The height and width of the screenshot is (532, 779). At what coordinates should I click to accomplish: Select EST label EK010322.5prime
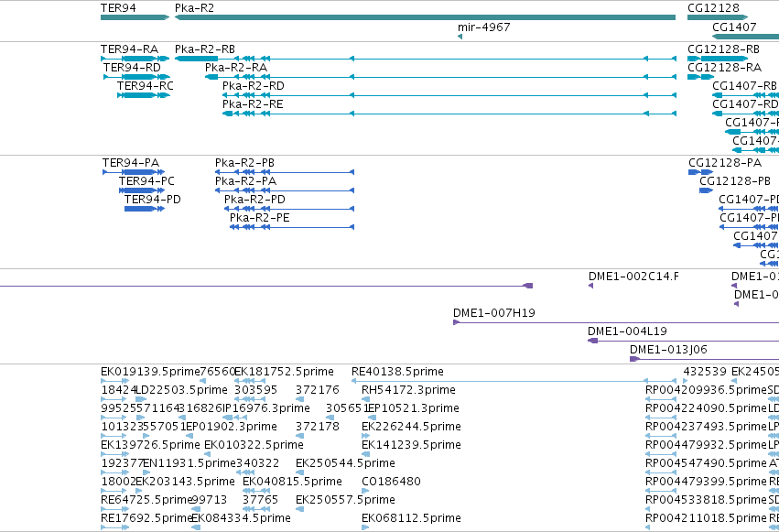254,446
